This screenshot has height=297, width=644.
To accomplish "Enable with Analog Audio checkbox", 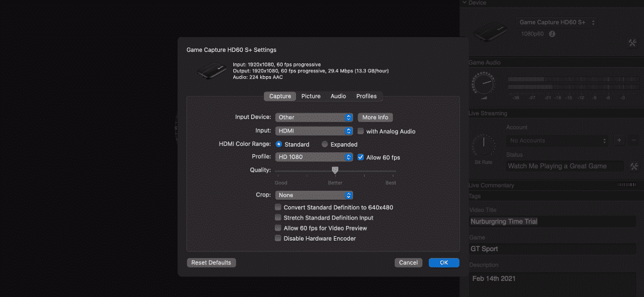I will (x=361, y=131).
